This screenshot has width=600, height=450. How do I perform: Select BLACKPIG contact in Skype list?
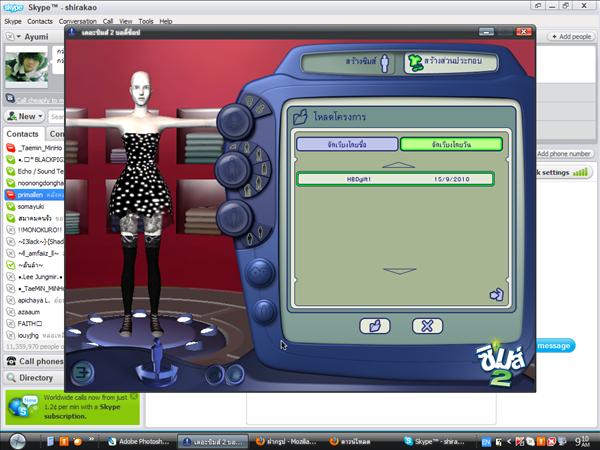point(34,160)
